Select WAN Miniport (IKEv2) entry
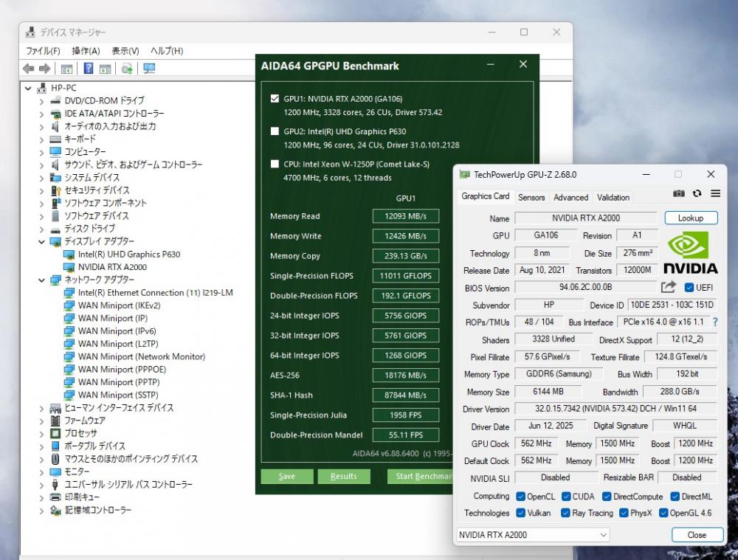738x560 pixels. pos(119,305)
